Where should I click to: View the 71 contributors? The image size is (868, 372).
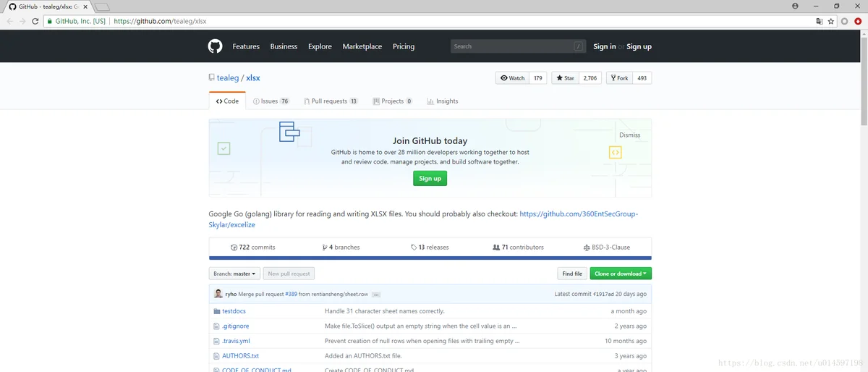(x=518, y=248)
